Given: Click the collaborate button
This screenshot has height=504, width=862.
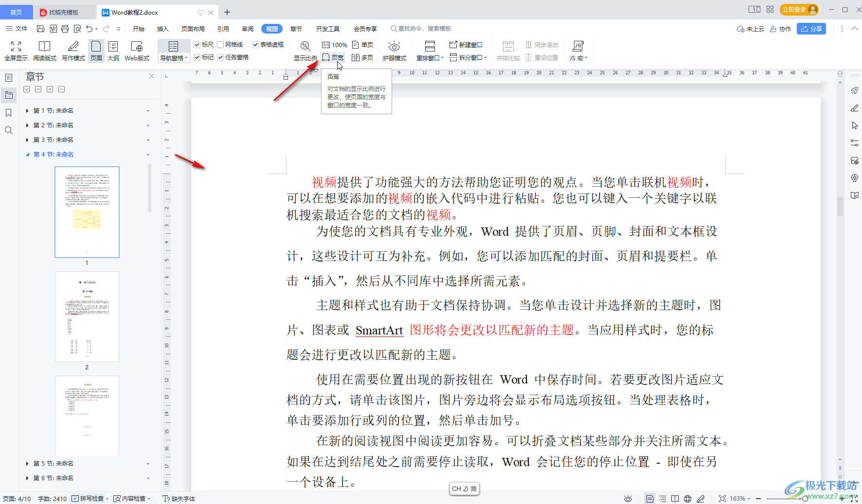Looking at the screenshot, I should (780, 29).
